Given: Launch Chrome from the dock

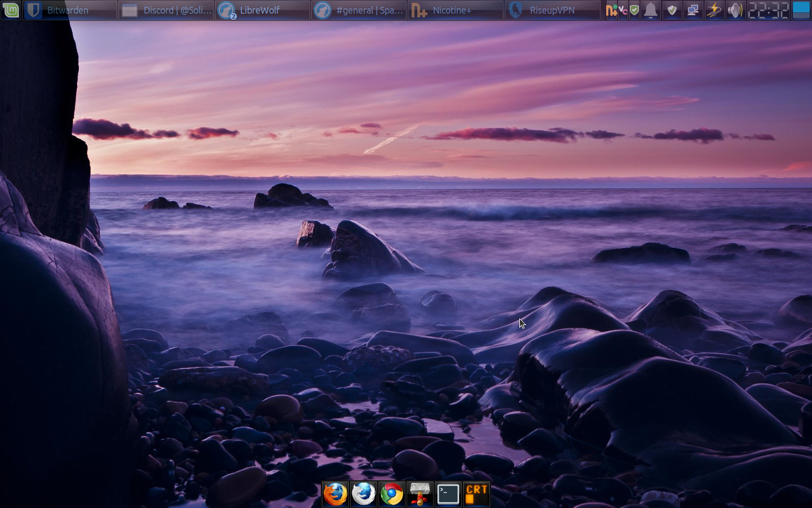Looking at the screenshot, I should click(x=392, y=494).
